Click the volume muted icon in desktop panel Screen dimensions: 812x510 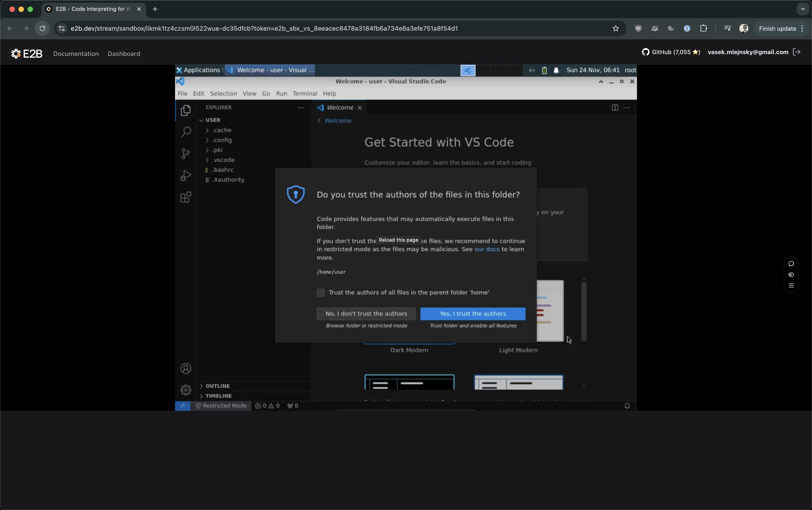(x=531, y=70)
